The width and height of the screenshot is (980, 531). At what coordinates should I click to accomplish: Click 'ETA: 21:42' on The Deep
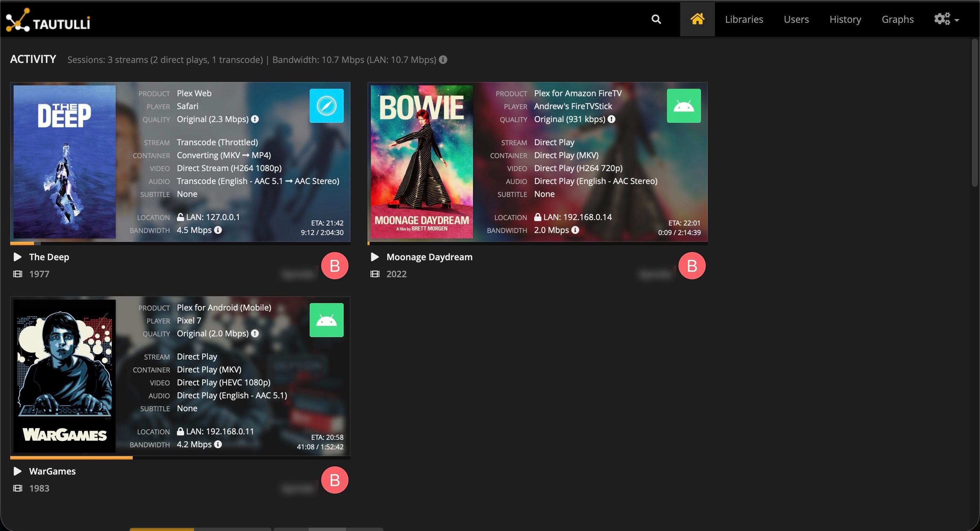click(327, 223)
